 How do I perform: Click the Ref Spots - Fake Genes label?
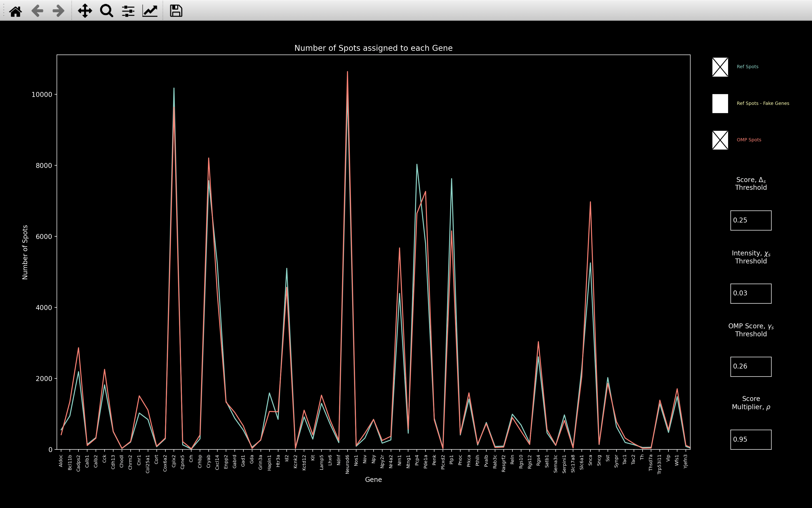tap(763, 103)
